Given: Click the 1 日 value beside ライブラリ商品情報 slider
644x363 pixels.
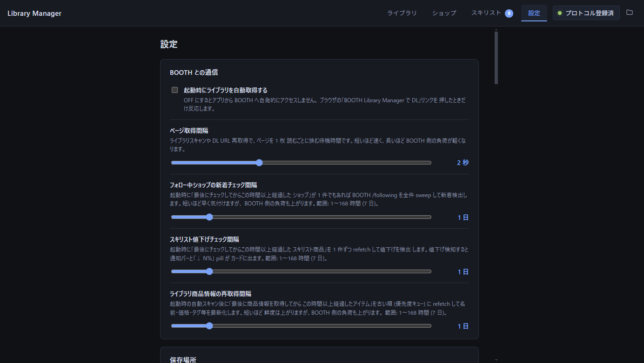Looking at the screenshot, I should 463,326.
